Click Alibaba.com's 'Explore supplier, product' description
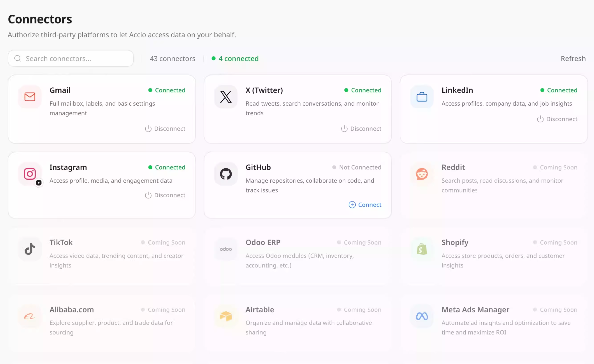This screenshot has height=364, width=594. point(111,328)
